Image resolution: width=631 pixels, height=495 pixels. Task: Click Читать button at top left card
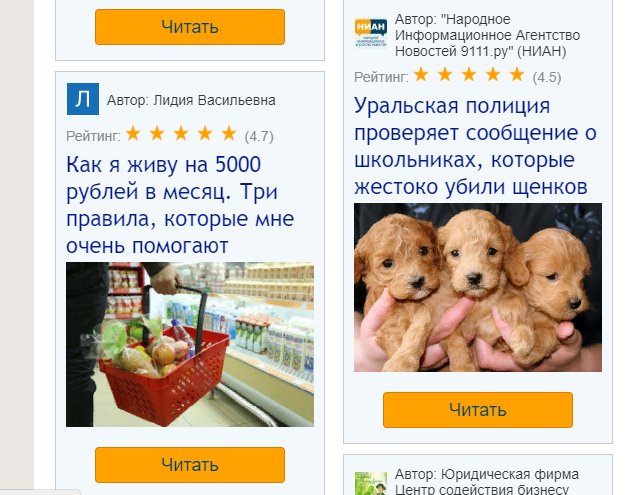[190, 27]
